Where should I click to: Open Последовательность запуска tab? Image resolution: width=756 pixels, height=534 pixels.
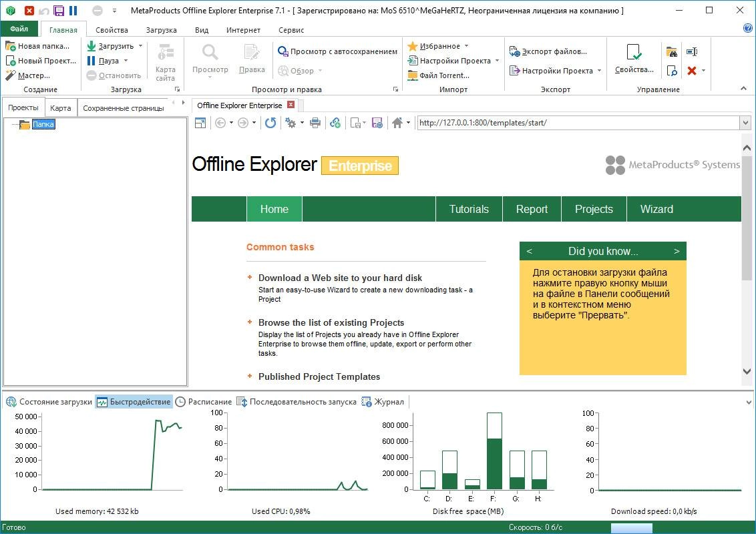(297, 402)
